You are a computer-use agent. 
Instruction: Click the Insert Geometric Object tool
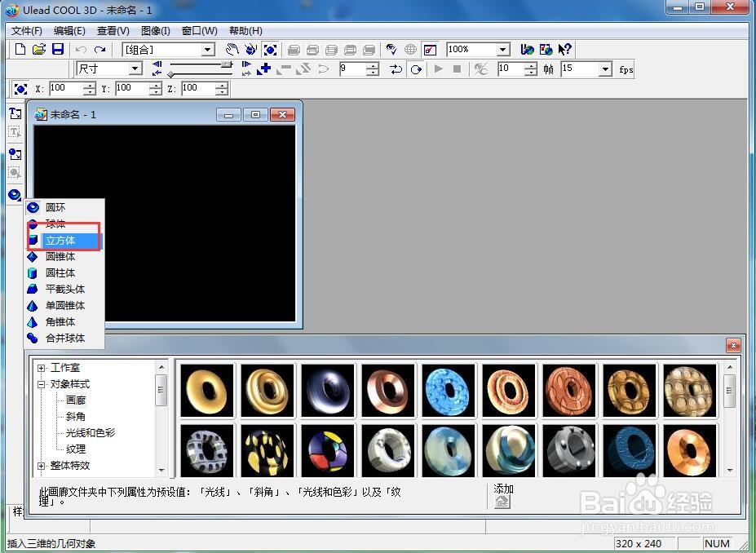click(15, 195)
